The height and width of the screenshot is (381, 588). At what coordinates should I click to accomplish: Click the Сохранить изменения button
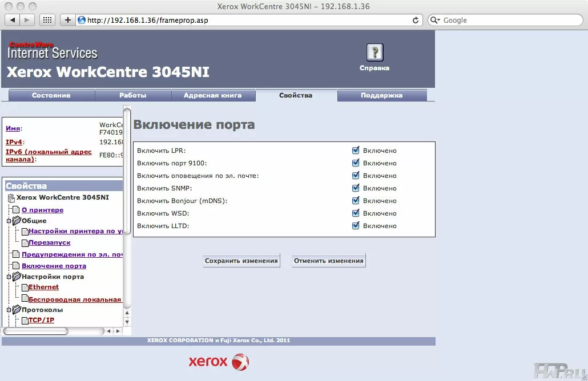coord(241,261)
